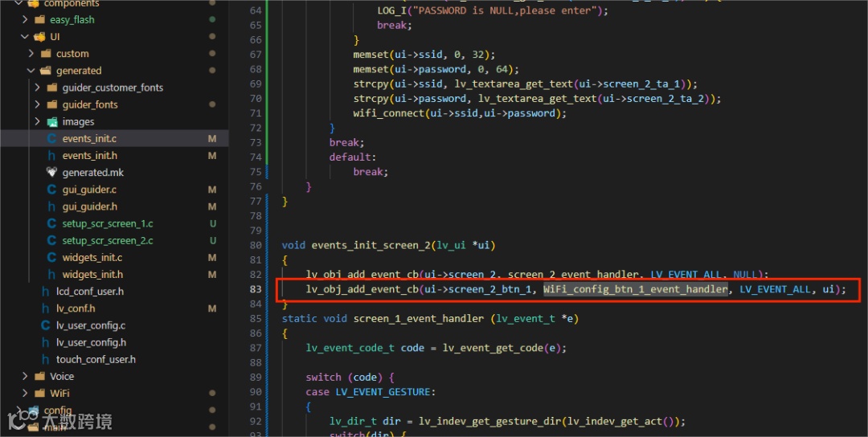Expand the custom folder chevron

(x=31, y=54)
